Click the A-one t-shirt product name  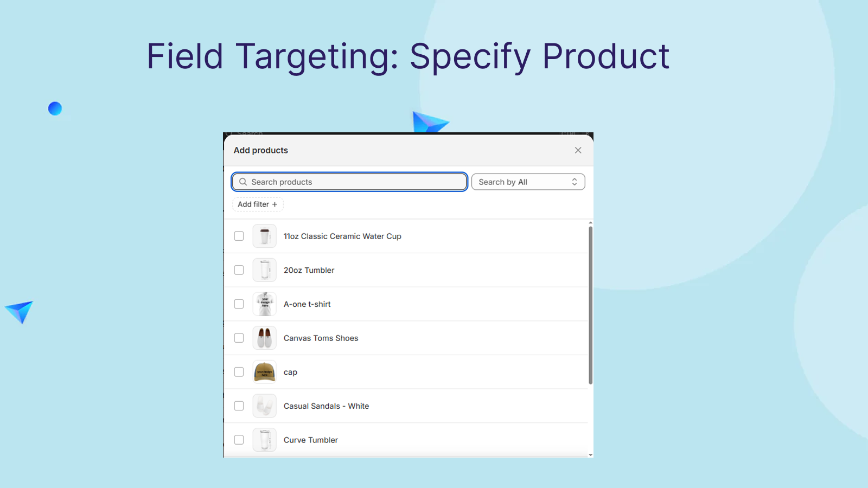coord(307,304)
